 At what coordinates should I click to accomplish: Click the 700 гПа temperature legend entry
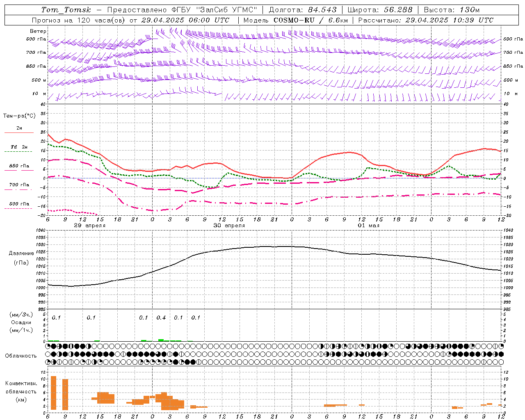(19, 185)
